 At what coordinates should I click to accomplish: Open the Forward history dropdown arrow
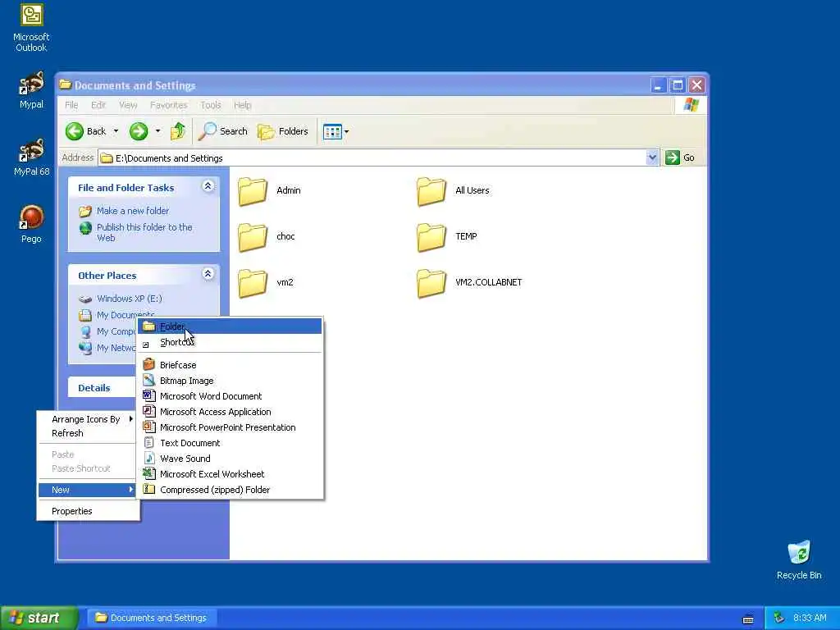157,131
